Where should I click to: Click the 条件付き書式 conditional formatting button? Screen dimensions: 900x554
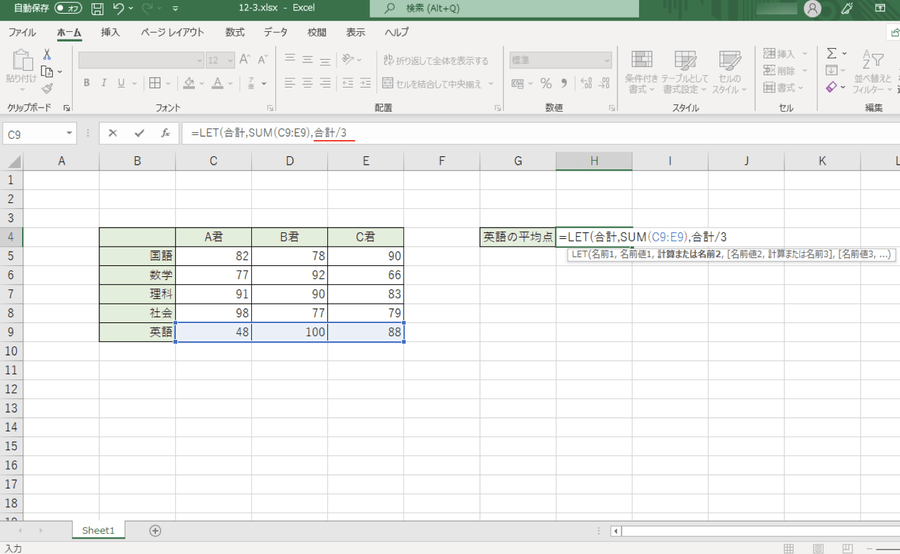(x=641, y=68)
